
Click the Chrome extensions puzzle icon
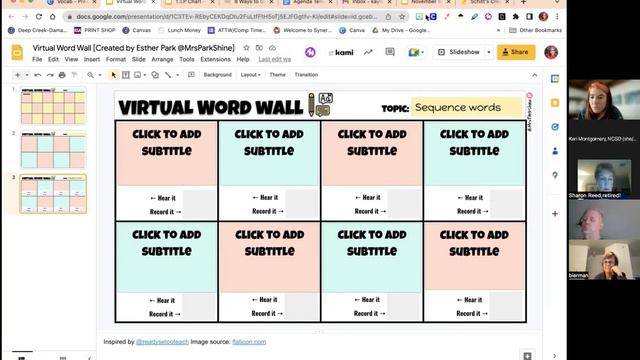coord(516,17)
